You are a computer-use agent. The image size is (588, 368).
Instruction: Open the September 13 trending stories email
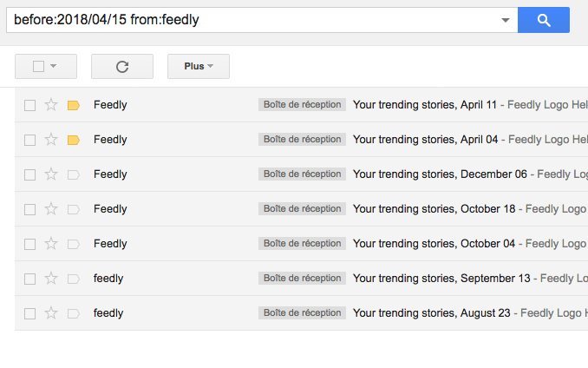[x=441, y=279]
